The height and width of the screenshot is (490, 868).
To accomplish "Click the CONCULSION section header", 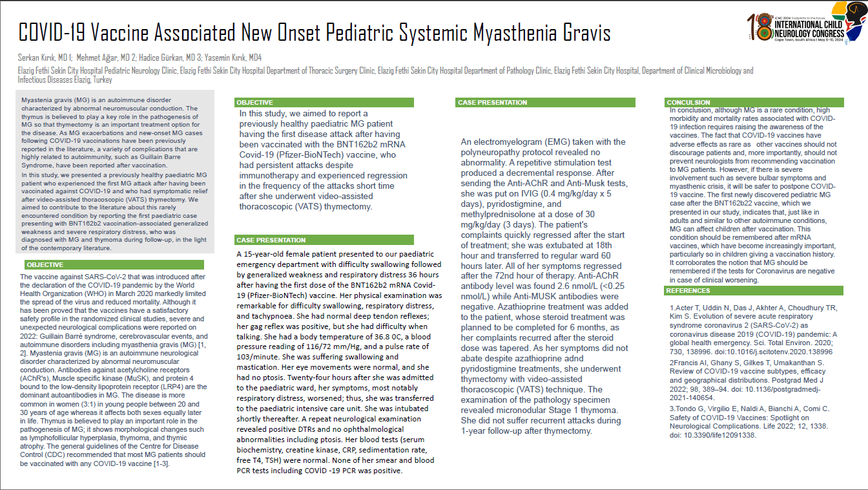I will (x=754, y=103).
